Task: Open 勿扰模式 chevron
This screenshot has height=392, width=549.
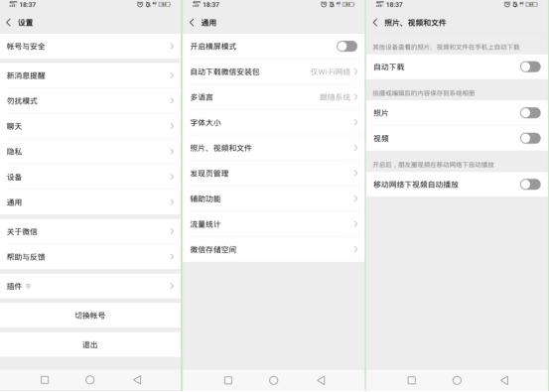Action: click(172, 101)
